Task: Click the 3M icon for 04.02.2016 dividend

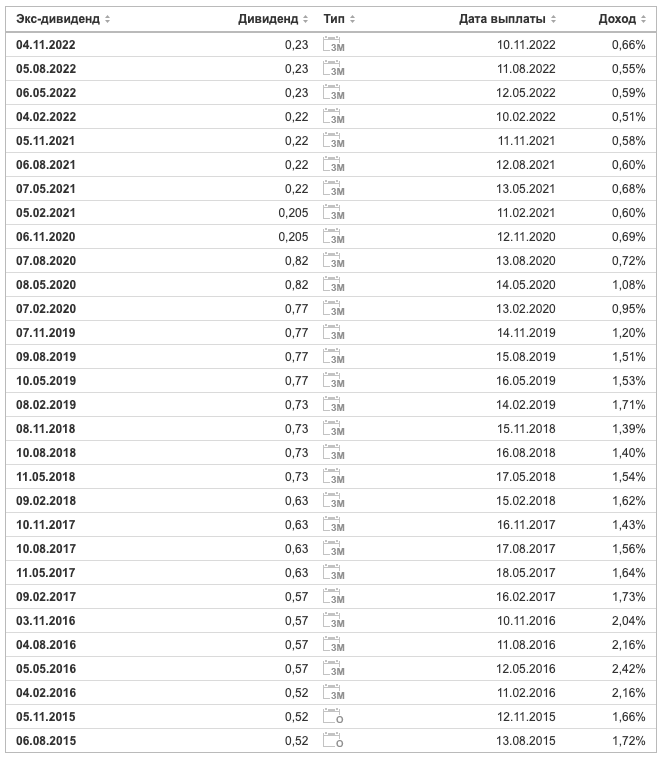Action: pos(334,692)
